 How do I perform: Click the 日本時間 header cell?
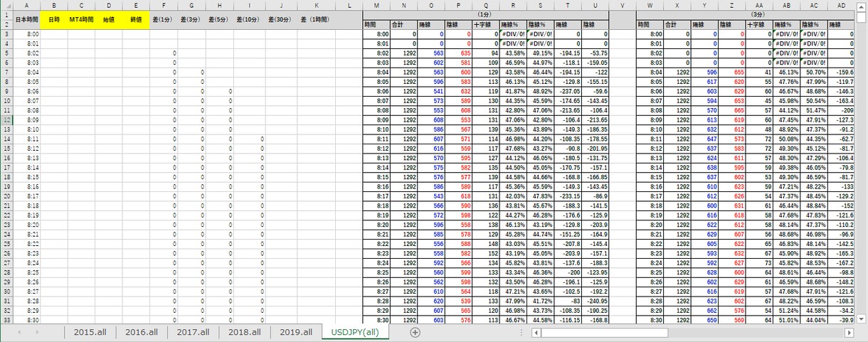point(26,20)
